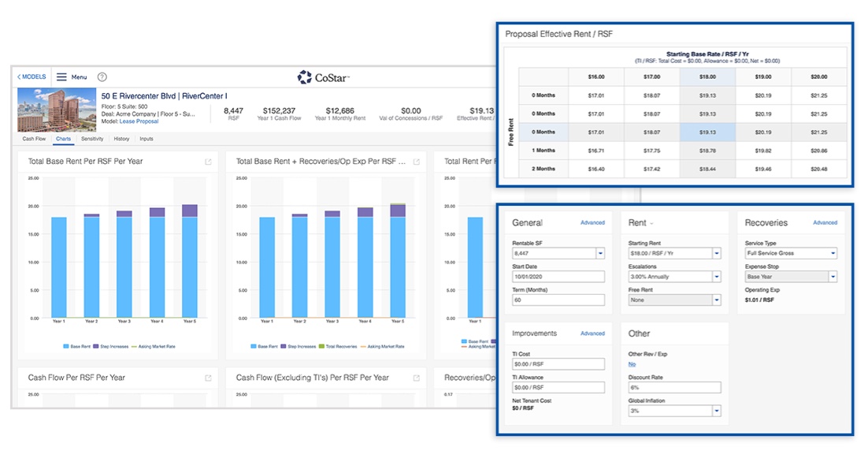Switch to the Cash Flow tab

(x=34, y=139)
